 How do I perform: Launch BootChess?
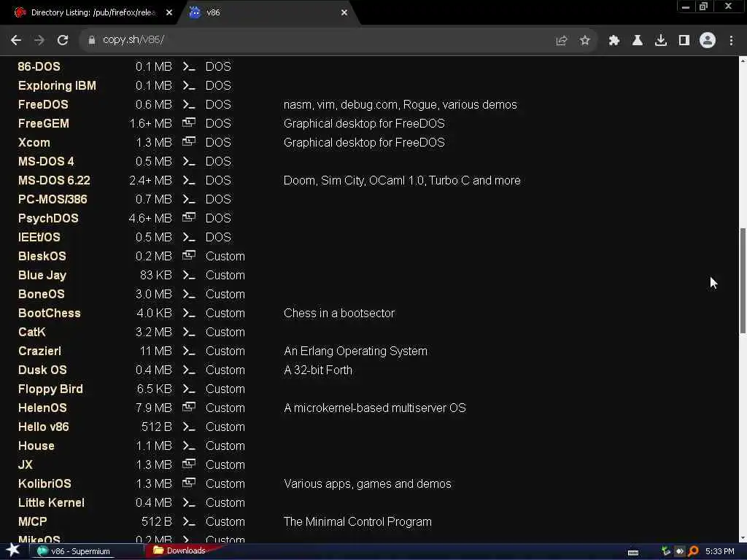point(49,314)
